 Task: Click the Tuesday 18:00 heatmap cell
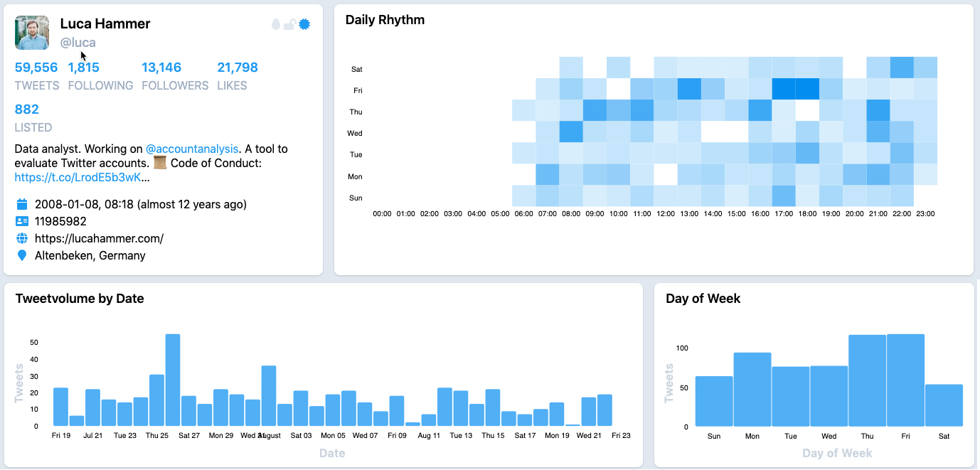pyautogui.click(x=807, y=153)
